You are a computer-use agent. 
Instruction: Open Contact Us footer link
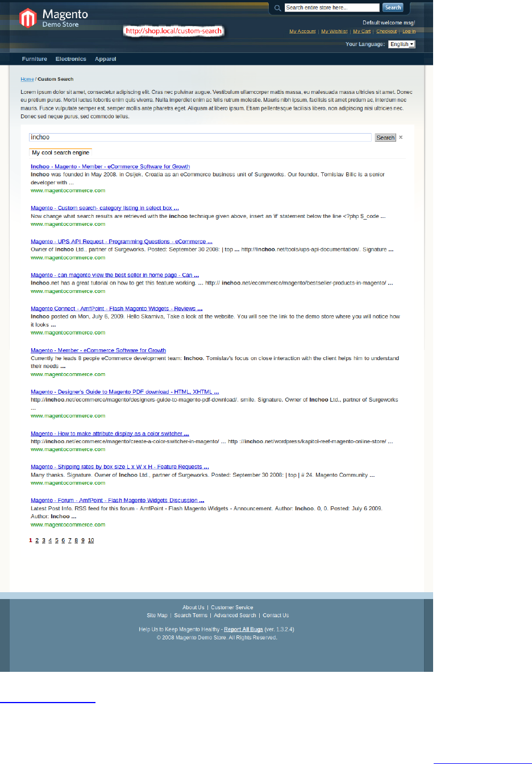[x=276, y=616]
